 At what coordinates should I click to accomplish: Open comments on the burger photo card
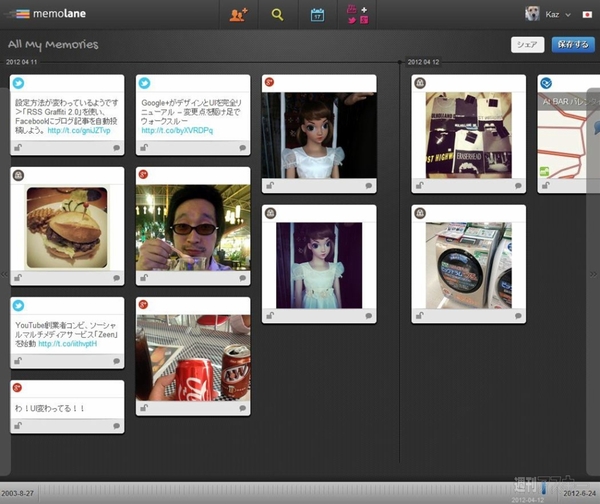tap(117, 278)
